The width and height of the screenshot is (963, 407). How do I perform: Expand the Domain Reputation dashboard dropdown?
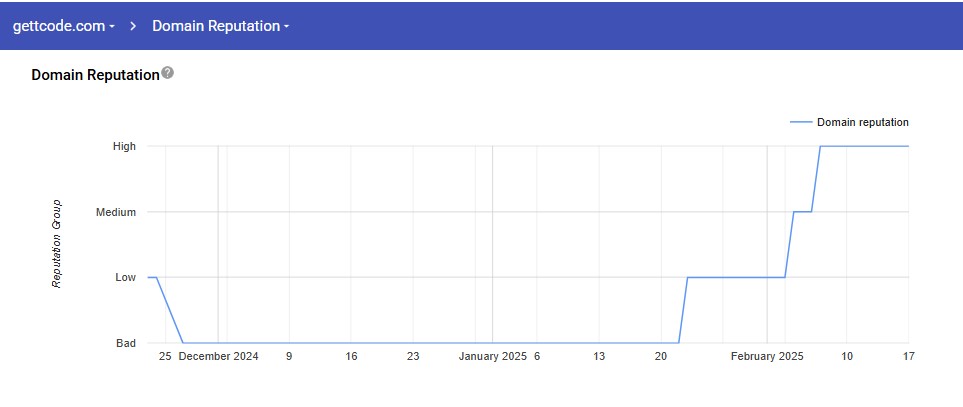click(x=220, y=26)
